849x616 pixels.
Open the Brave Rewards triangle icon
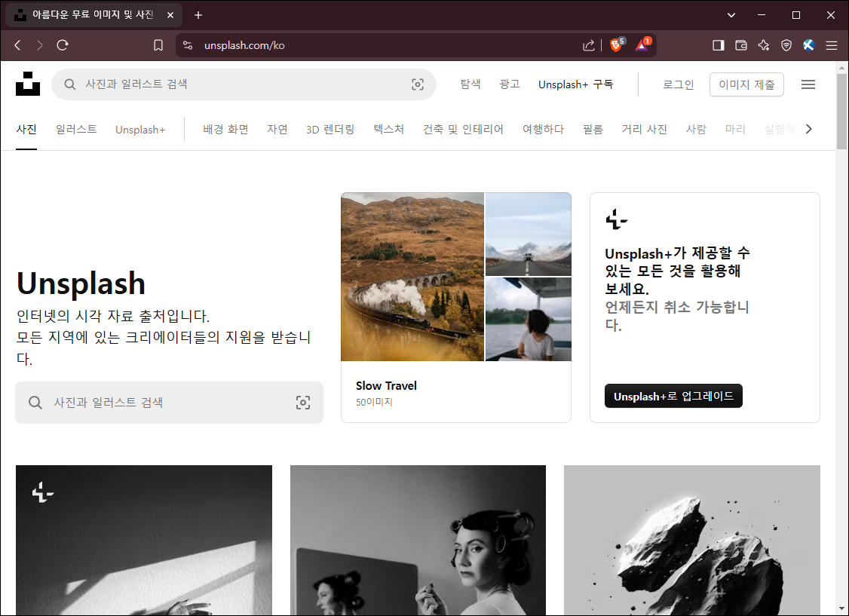(x=642, y=45)
